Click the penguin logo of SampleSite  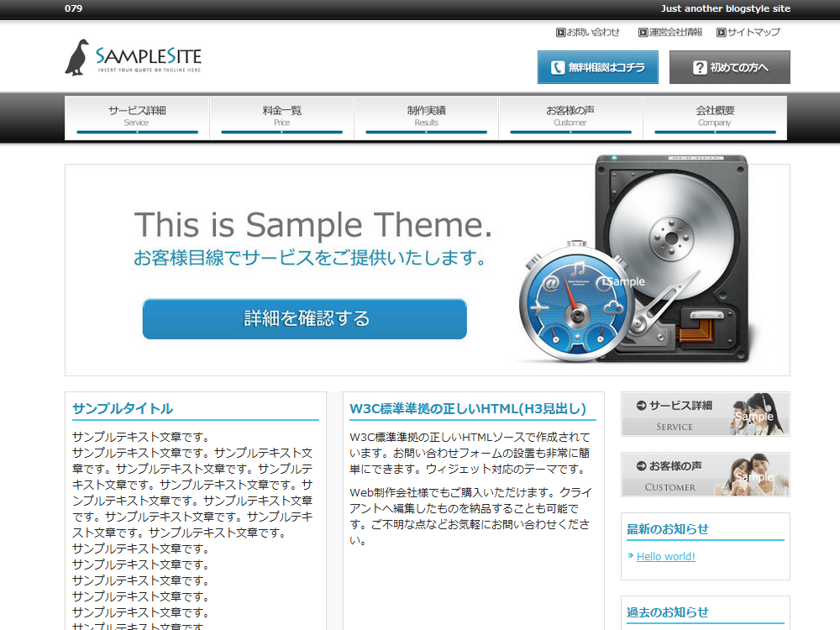click(x=77, y=57)
